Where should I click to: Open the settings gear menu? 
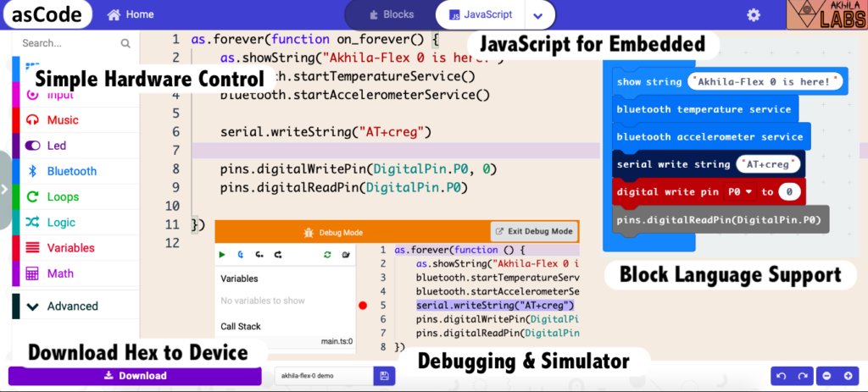pos(754,15)
